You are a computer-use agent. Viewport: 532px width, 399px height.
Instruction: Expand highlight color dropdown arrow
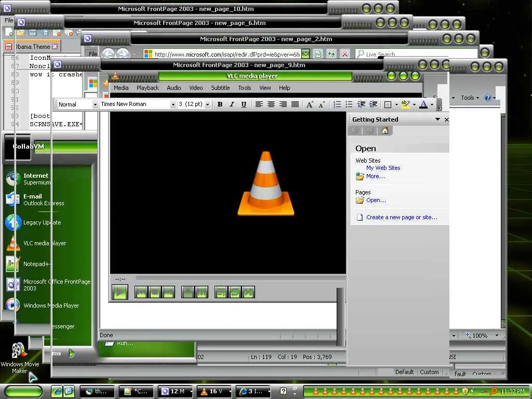point(414,104)
